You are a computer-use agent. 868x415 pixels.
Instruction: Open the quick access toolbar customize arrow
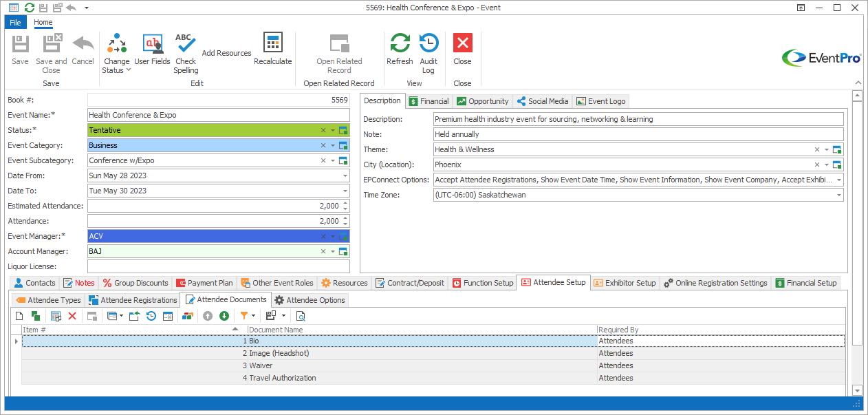pyautogui.click(x=86, y=8)
